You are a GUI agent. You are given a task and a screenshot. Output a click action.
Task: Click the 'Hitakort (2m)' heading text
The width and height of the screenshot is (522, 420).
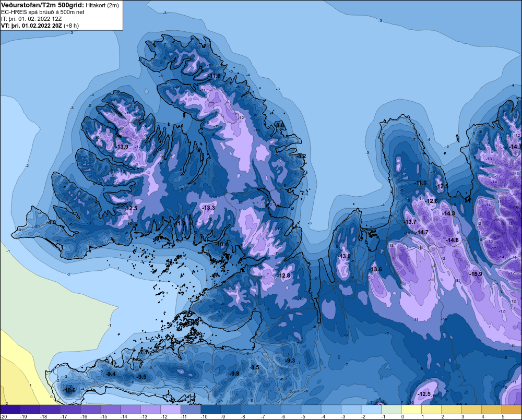point(102,5)
